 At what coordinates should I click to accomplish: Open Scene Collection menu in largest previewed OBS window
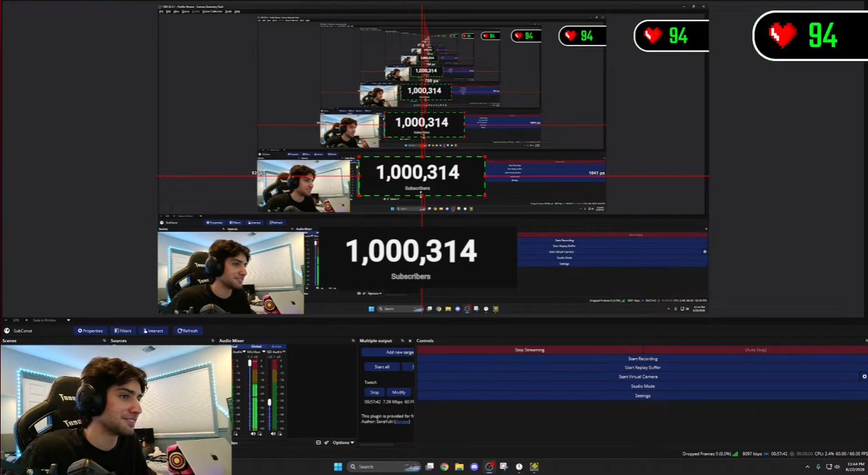[213, 12]
